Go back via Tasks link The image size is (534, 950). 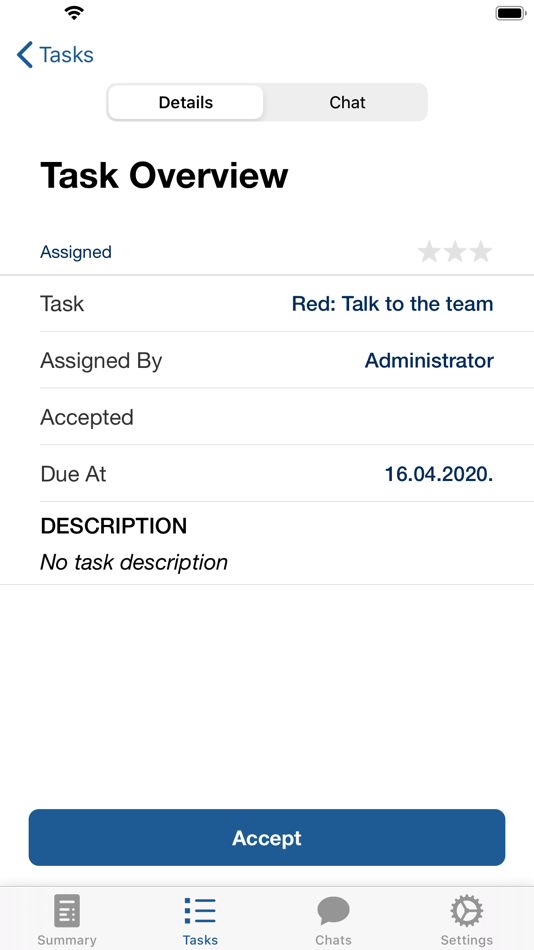pos(66,55)
